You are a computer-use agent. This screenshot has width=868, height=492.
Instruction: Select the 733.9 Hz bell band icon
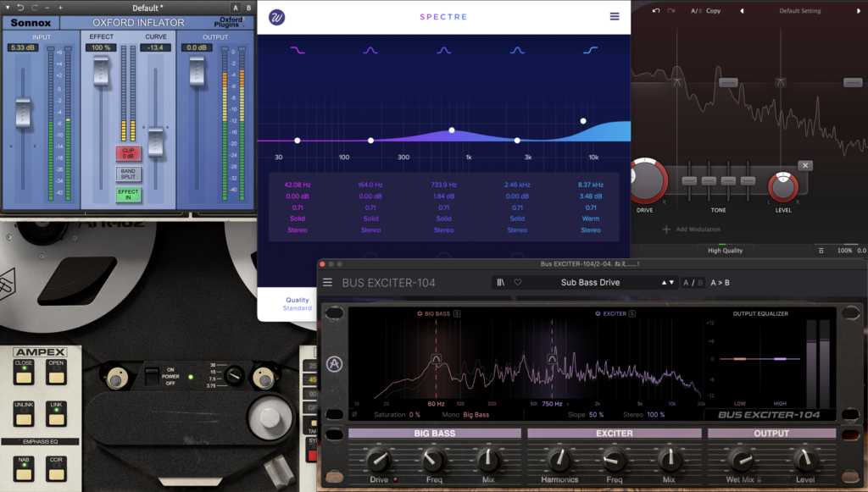click(444, 50)
